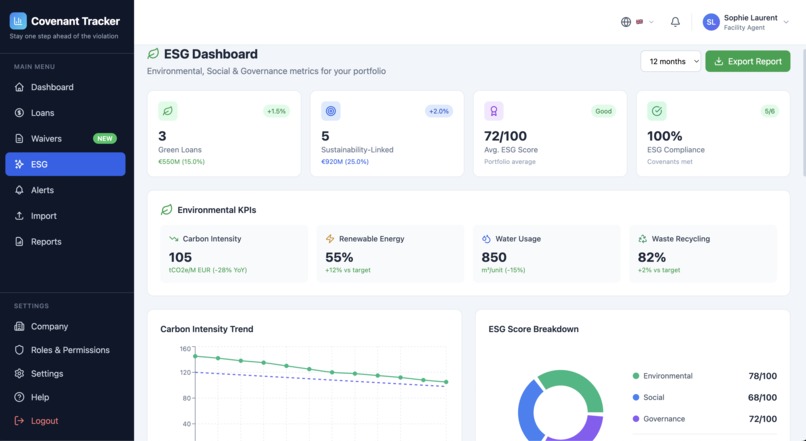Viewport: 806px width, 441px height.
Task: Click the Green Loans leaf icon
Action: 168,111
